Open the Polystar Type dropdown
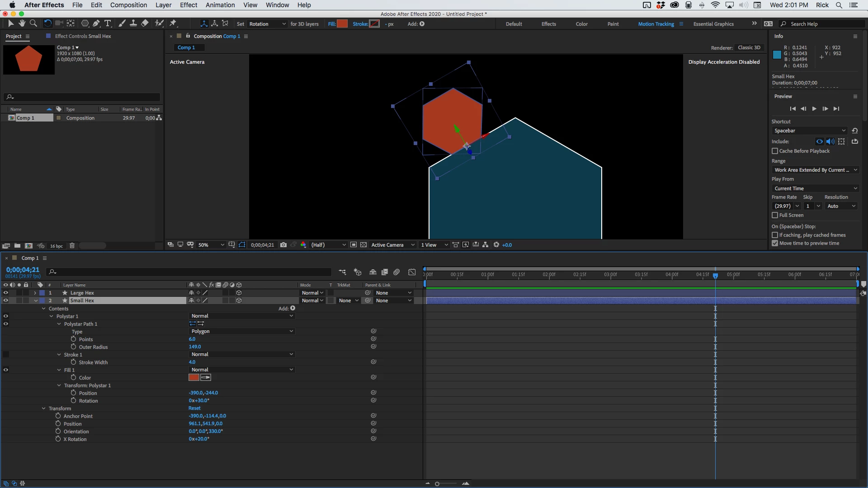 pyautogui.click(x=242, y=331)
